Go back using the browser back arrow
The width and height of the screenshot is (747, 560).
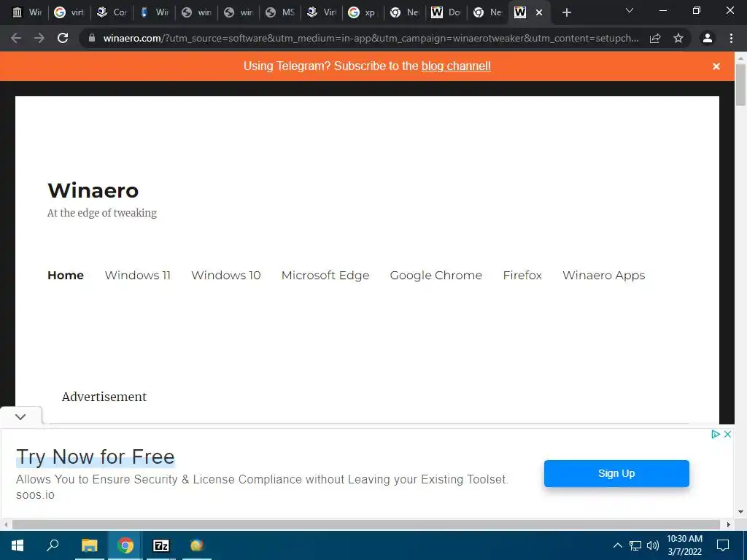click(16, 38)
